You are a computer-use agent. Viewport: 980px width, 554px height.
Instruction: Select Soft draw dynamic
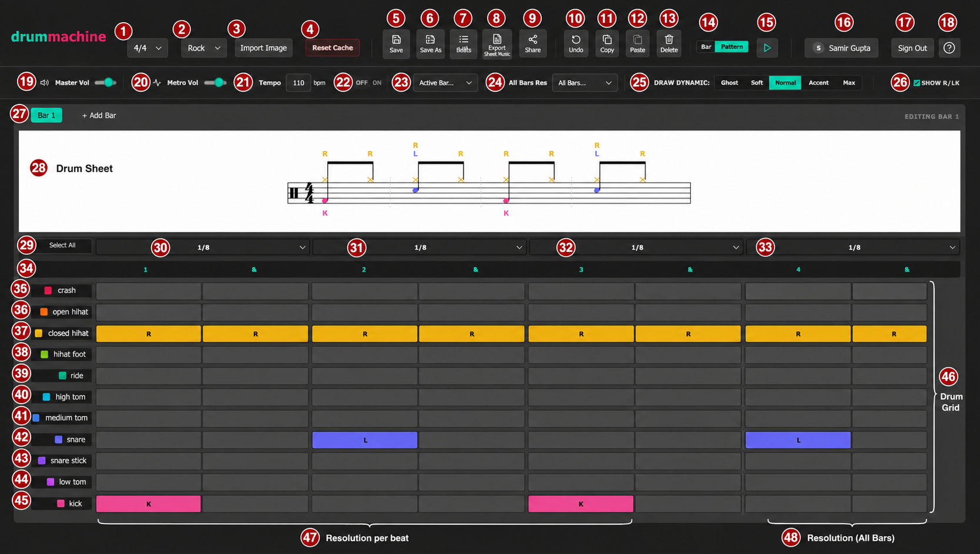point(757,83)
